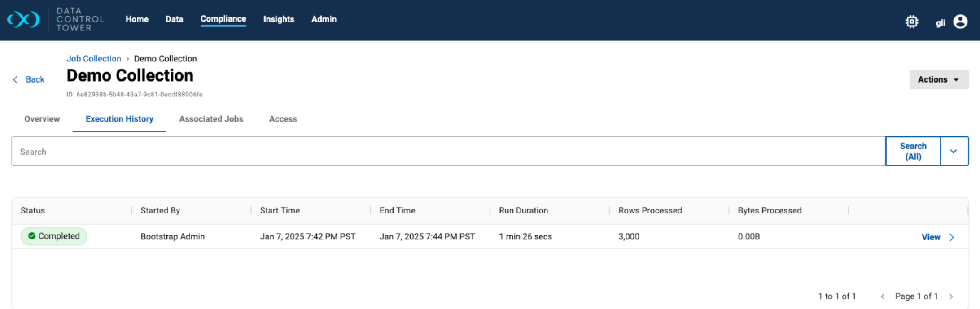Screen dimensions: 980x309
Task: Follow the Job Collection breadcrumb link
Action: pyautogui.click(x=94, y=59)
